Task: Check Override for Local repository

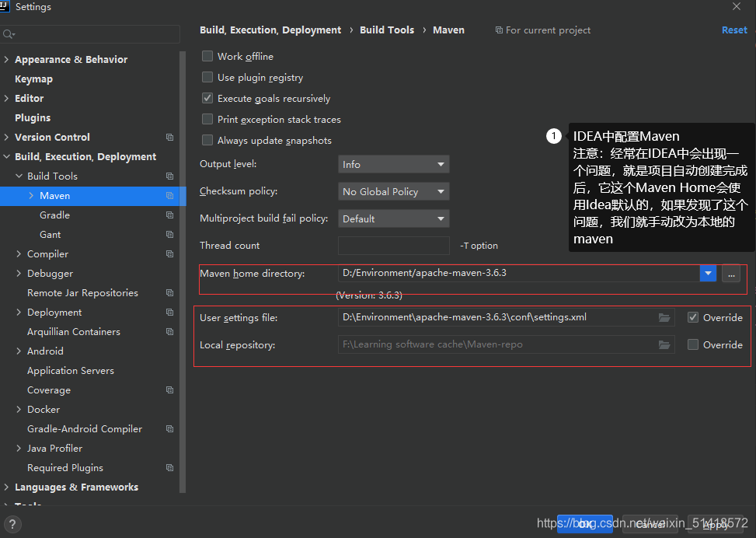Action: (x=693, y=344)
